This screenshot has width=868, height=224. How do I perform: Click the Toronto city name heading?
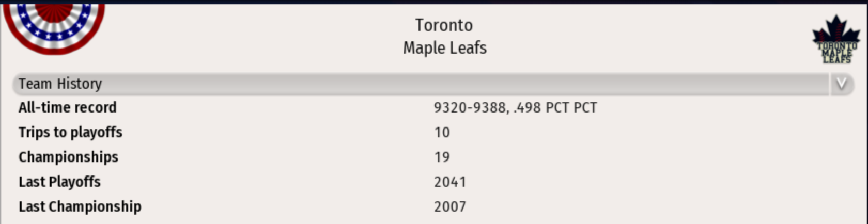click(x=444, y=25)
